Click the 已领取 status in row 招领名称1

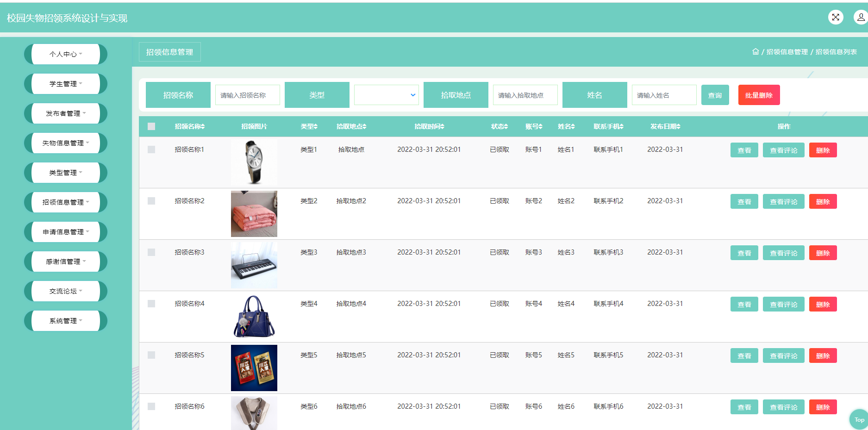pos(500,150)
